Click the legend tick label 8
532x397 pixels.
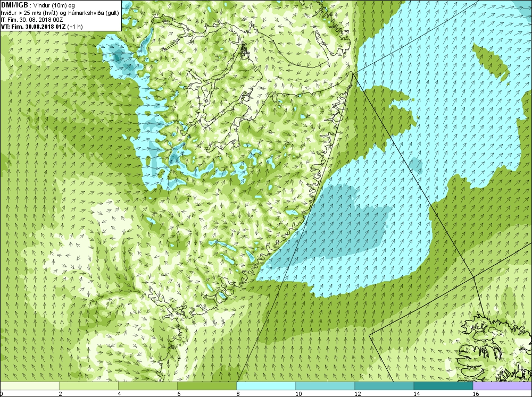[x=238, y=394]
